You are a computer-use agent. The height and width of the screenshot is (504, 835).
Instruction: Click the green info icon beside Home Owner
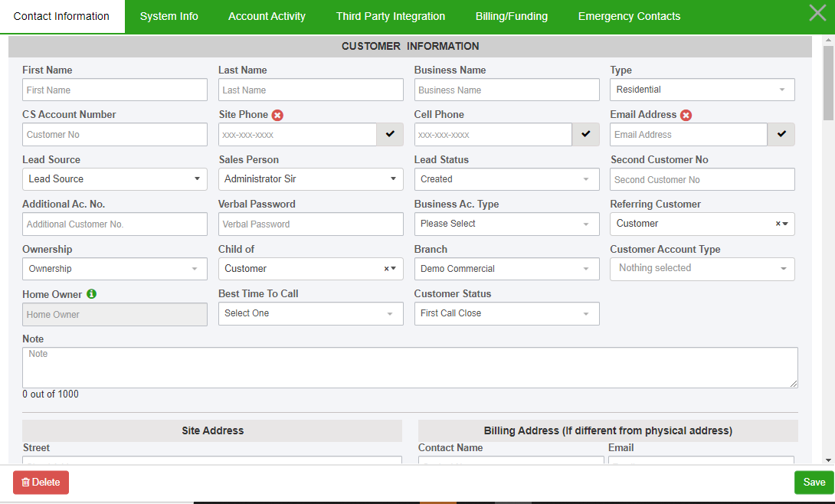tap(92, 294)
